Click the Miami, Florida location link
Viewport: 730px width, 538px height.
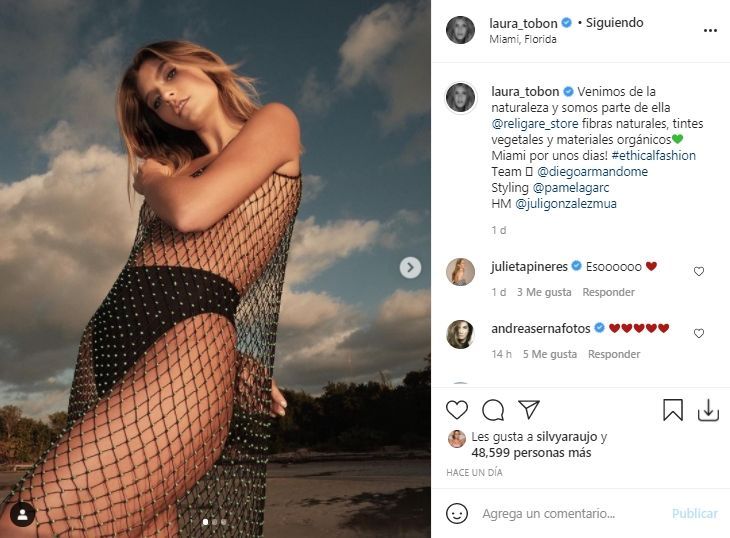[524, 40]
